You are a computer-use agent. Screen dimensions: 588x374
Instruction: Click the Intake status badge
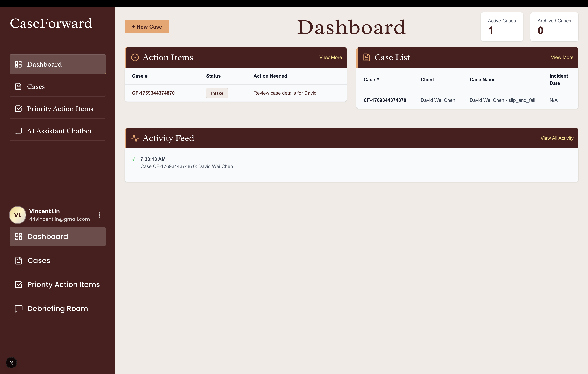[217, 93]
